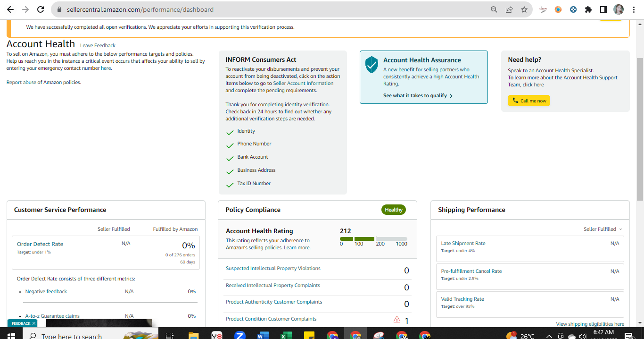Viewport: 644px width, 339px height.
Task: Go back to the previous page
Action: click(x=10, y=9)
